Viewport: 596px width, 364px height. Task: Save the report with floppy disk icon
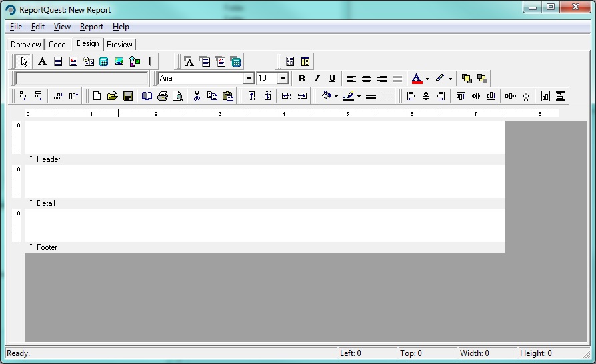128,96
